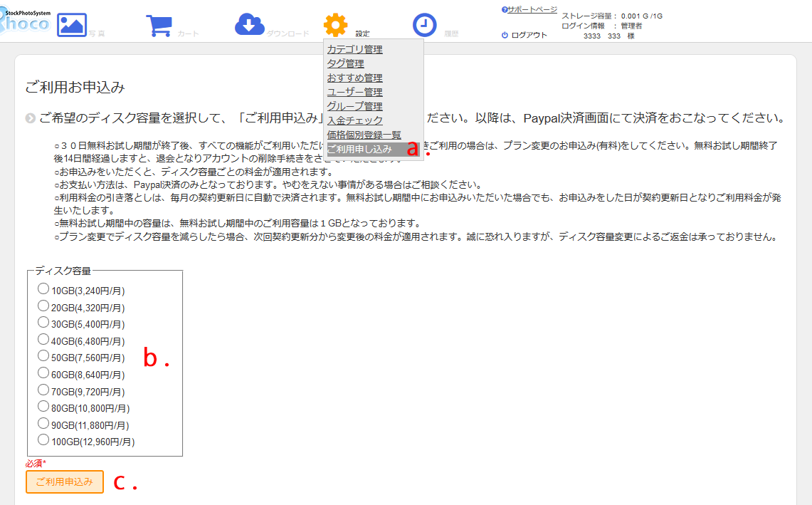Open ユーザー管理 menu entry
The height and width of the screenshot is (505, 812).
point(354,92)
